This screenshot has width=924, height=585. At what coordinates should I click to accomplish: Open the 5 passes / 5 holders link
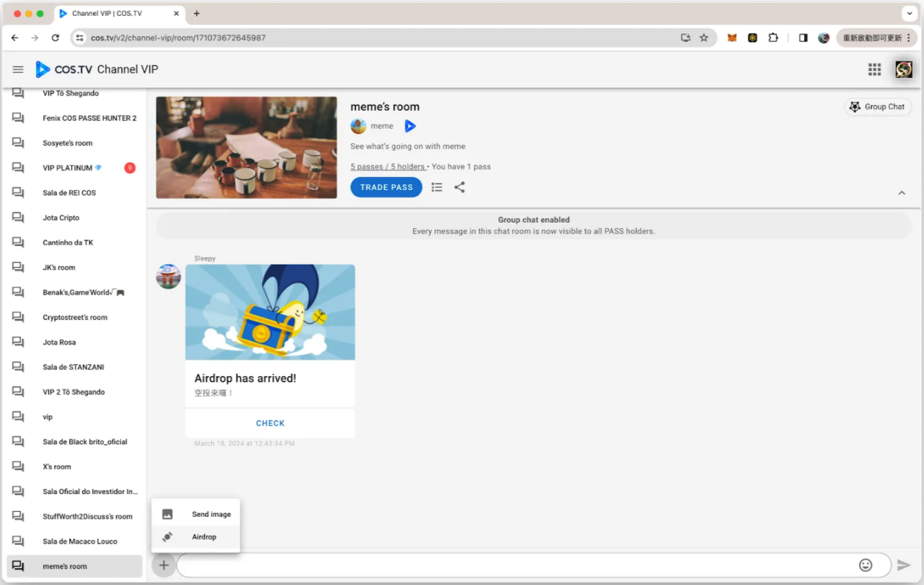pyautogui.click(x=388, y=167)
